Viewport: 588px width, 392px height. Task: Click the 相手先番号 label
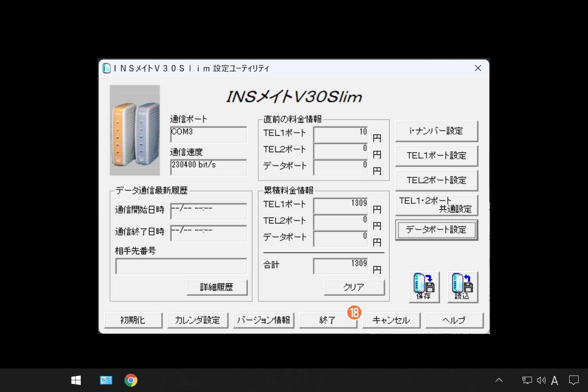pyautogui.click(x=135, y=250)
